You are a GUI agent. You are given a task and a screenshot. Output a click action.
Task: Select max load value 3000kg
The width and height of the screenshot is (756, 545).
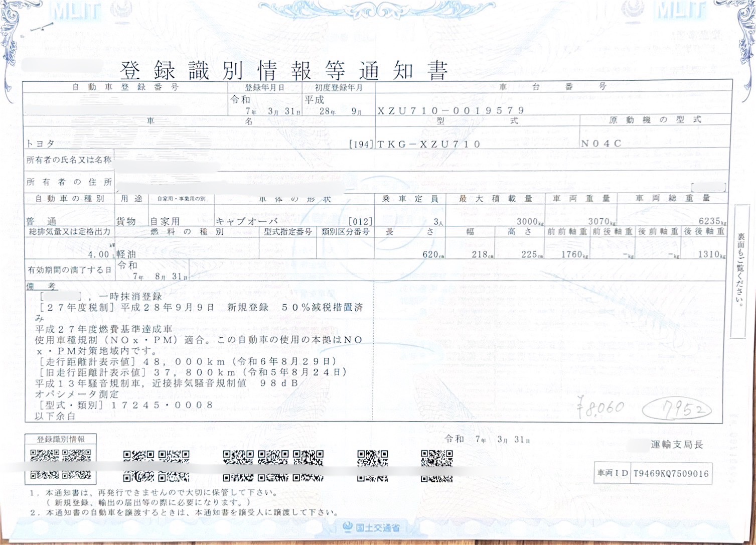pyautogui.click(x=531, y=222)
